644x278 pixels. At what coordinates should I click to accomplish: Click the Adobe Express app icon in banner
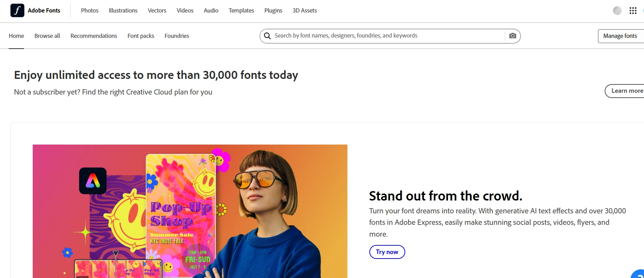point(93,181)
